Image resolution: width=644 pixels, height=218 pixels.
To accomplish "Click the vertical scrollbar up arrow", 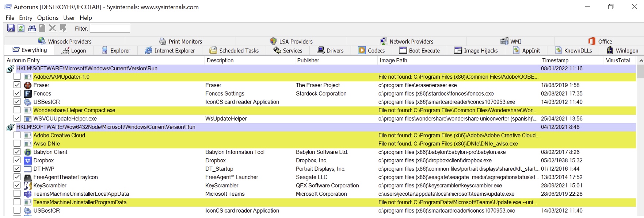I will point(640,61).
